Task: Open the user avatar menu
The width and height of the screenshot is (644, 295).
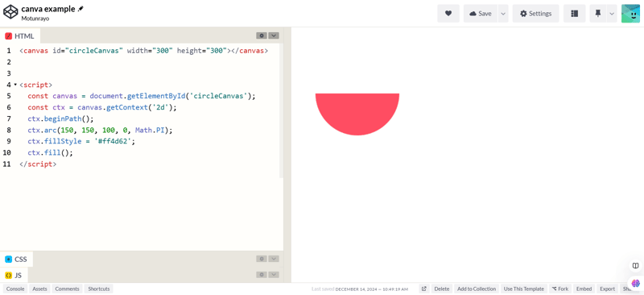Action: (x=630, y=14)
